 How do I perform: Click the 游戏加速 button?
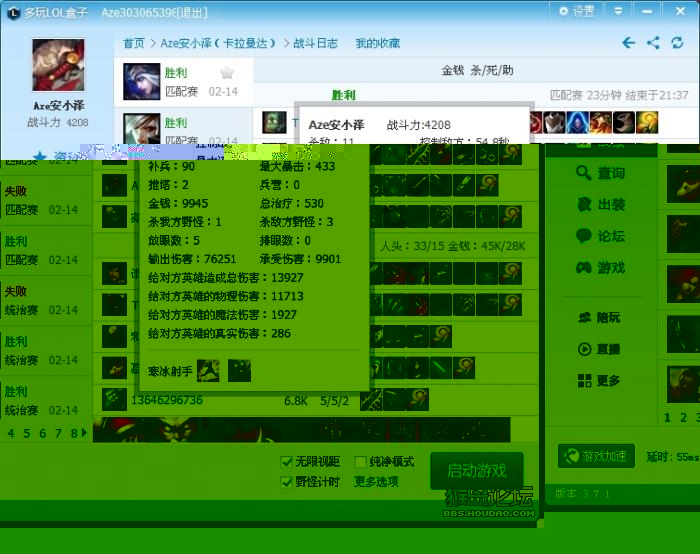point(596,456)
